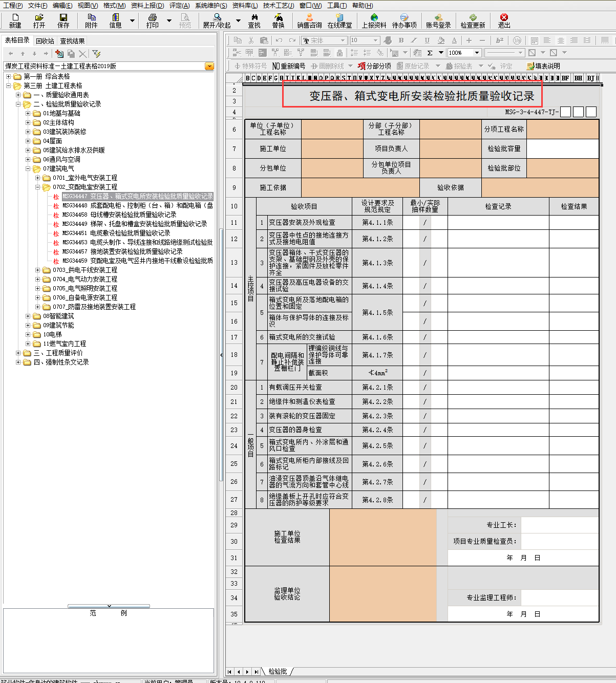Click the 上报资料 upload icon
Image resolution: width=616 pixels, height=683 pixels.
point(374,20)
